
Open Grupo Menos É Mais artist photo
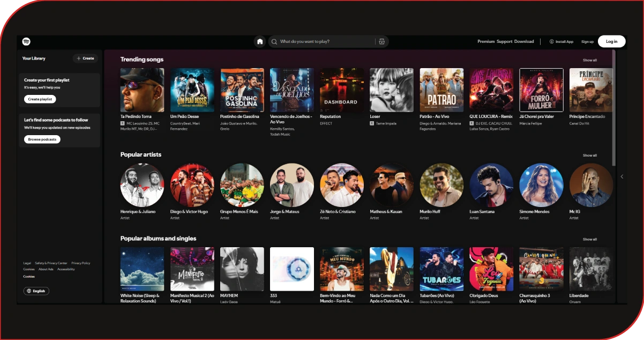click(x=242, y=185)
